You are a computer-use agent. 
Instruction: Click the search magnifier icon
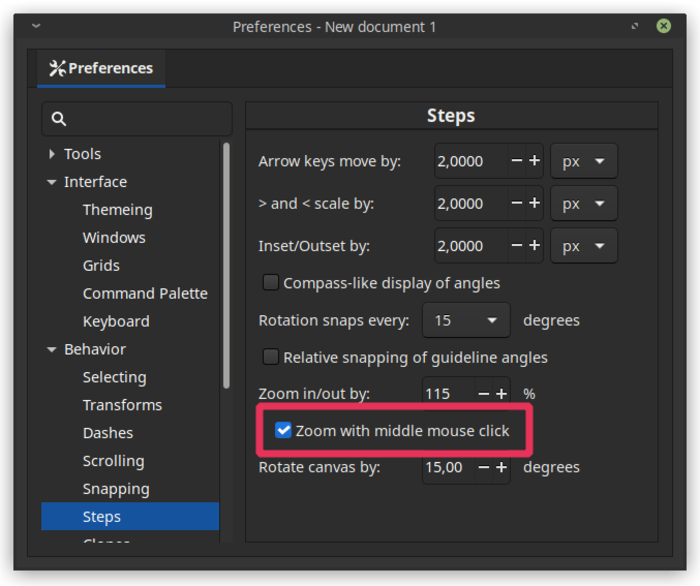point(59,119)
